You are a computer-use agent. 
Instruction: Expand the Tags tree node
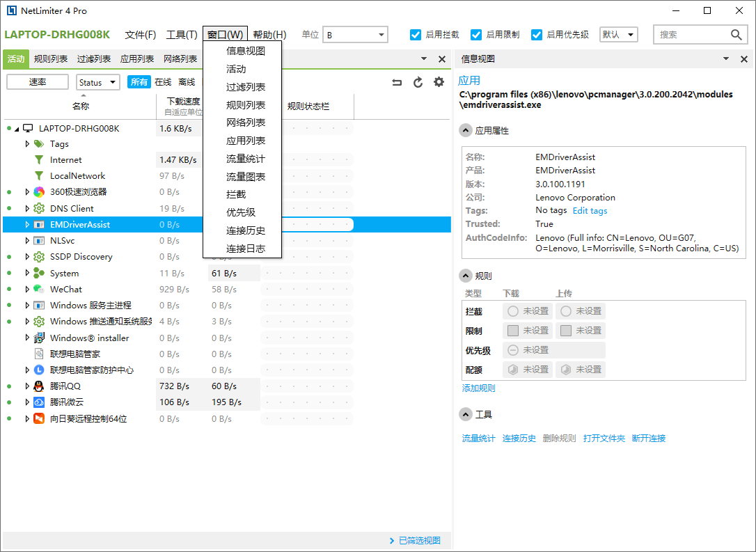28,144
